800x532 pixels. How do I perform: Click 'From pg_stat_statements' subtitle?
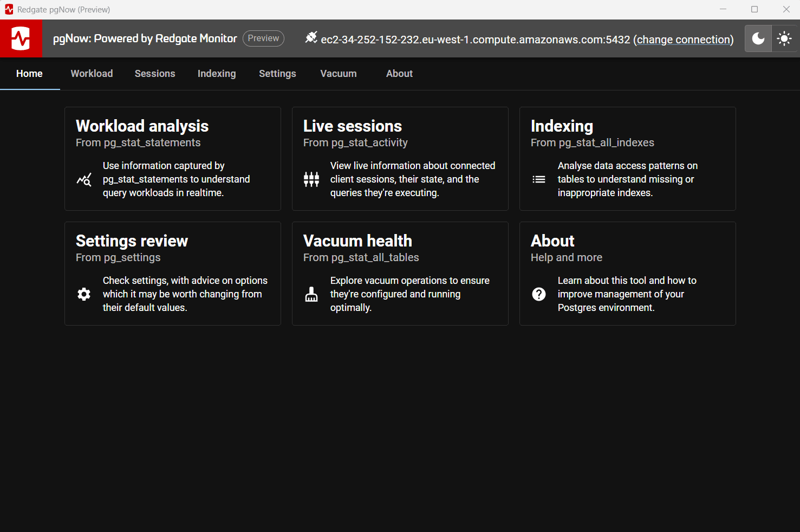(x=138, y=142)
